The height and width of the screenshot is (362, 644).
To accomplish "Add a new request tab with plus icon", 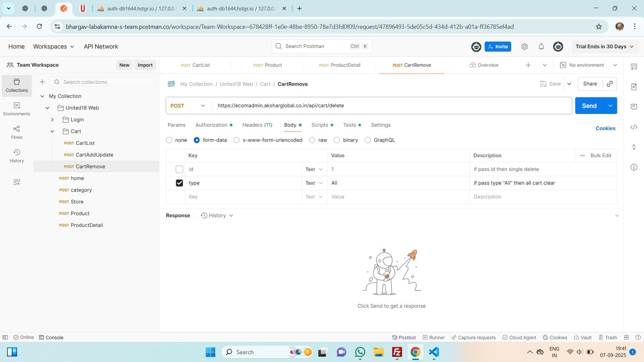I will 528,65.
